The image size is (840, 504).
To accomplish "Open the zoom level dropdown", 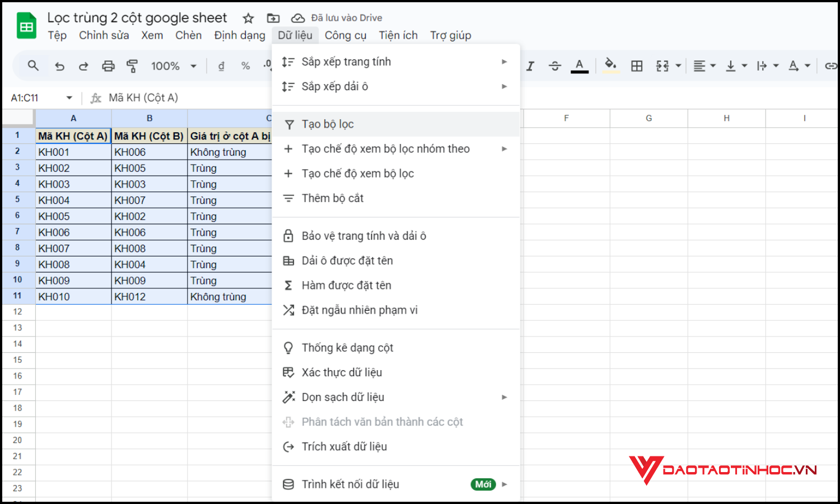I will [x=172, y=66].
